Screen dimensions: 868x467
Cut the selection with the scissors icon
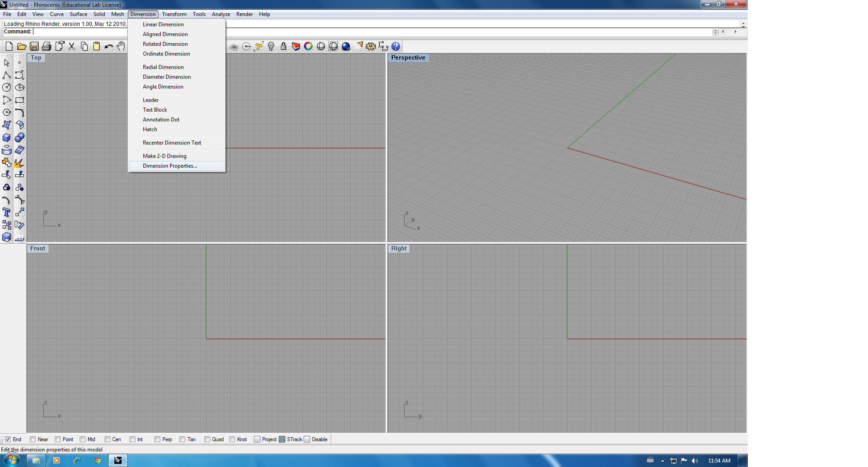coord(72,46)
